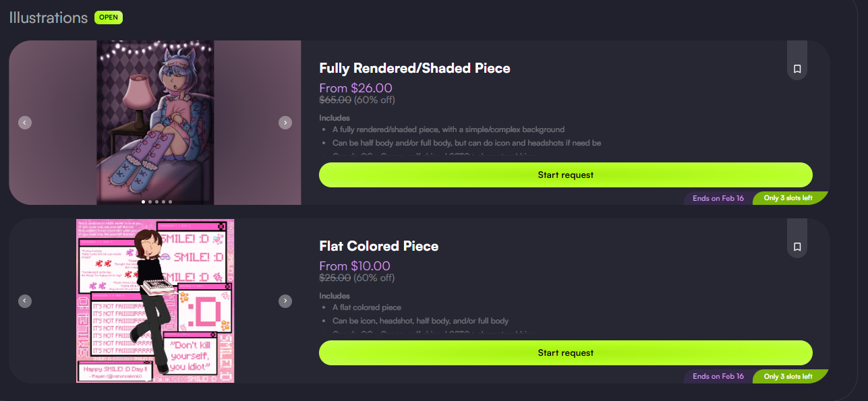The width and height of the screenshot is (868, 401).
Task: Click Flat Colored card's "Ends on Feb 16" badge
Action: click(x=718, y=376)
